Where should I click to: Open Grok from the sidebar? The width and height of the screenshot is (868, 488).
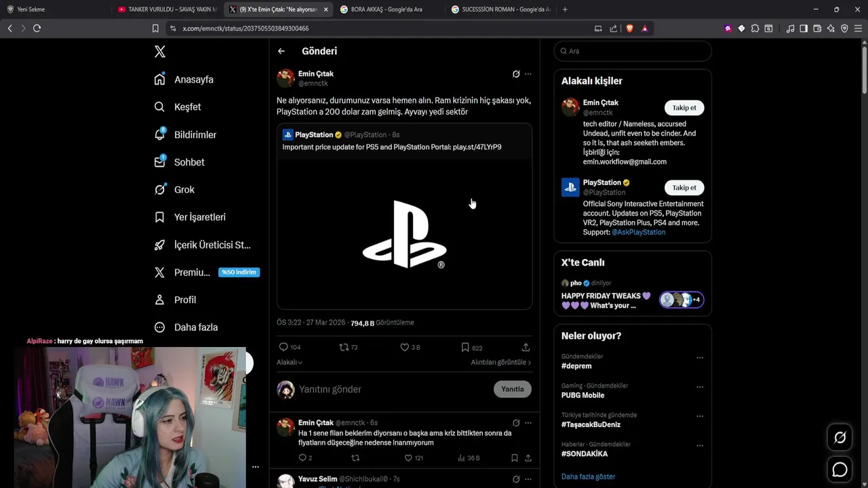pyautogui.click(x=174, y=190)
